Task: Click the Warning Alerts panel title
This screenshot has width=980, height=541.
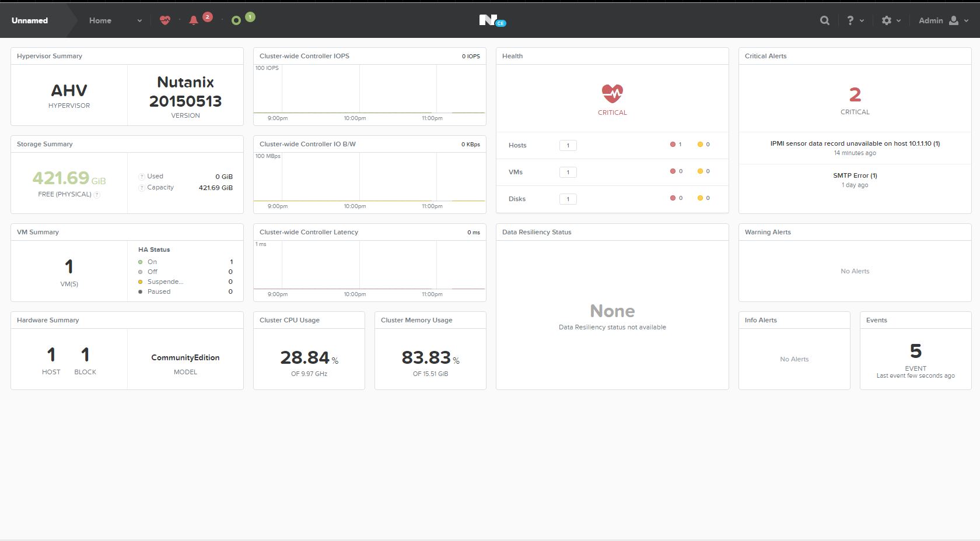Action: [768, 232]
